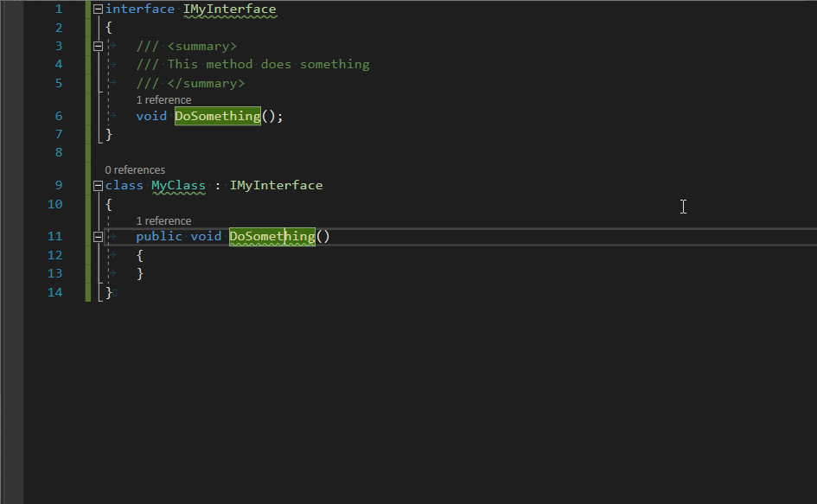817x504 pixels.
Task: Select line 8 via its line number
Action: 59,153
